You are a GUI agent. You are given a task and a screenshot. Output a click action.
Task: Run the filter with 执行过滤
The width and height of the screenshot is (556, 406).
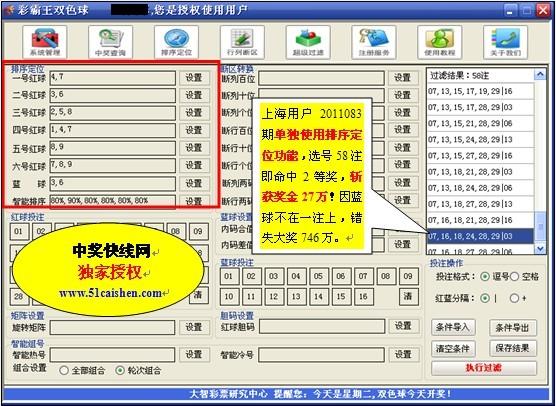pyautogui.click(x=484, y=368)
